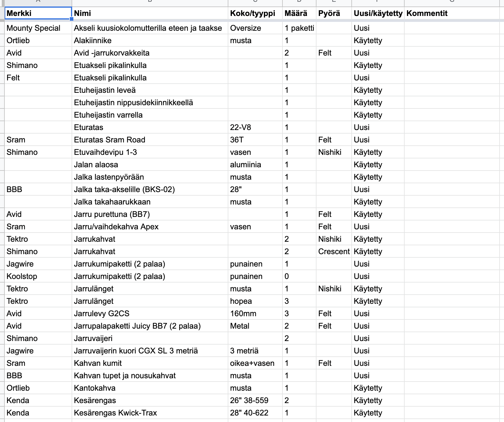Click the Kantokahva name cell
The image size is (504, 422).
click(x=150, y=388)
